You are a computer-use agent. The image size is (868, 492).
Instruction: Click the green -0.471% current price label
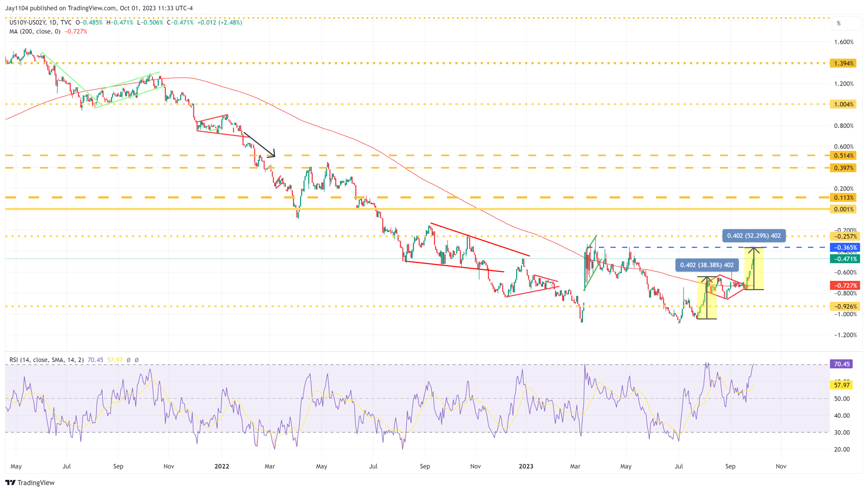(844, 259)
